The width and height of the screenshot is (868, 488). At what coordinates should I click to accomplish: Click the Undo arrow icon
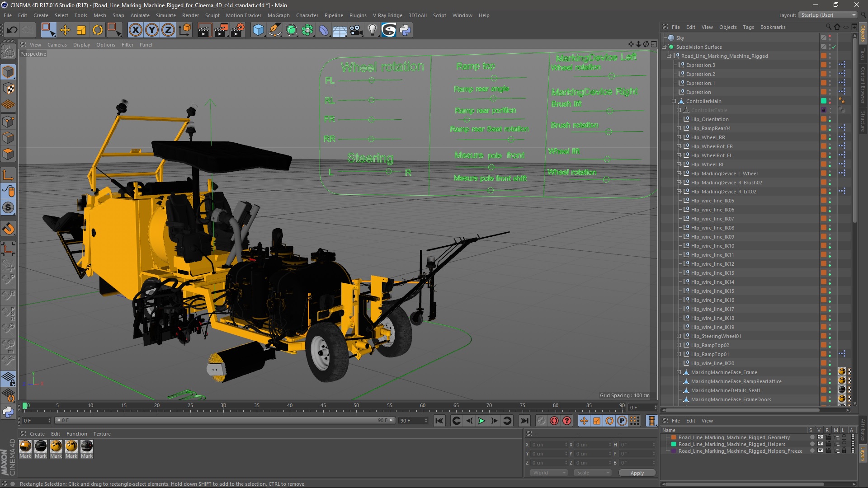12,30
